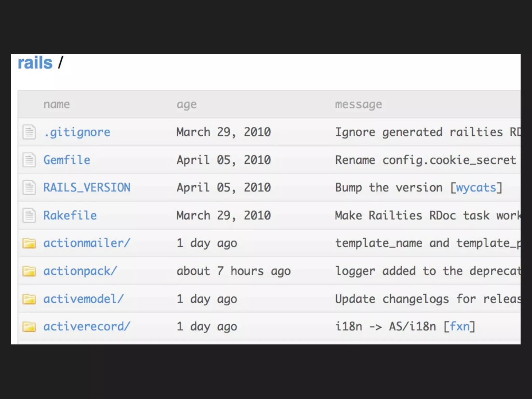Open the Gemfile link
The width and height of the screenshot is (532, 399).
(67, 160)
